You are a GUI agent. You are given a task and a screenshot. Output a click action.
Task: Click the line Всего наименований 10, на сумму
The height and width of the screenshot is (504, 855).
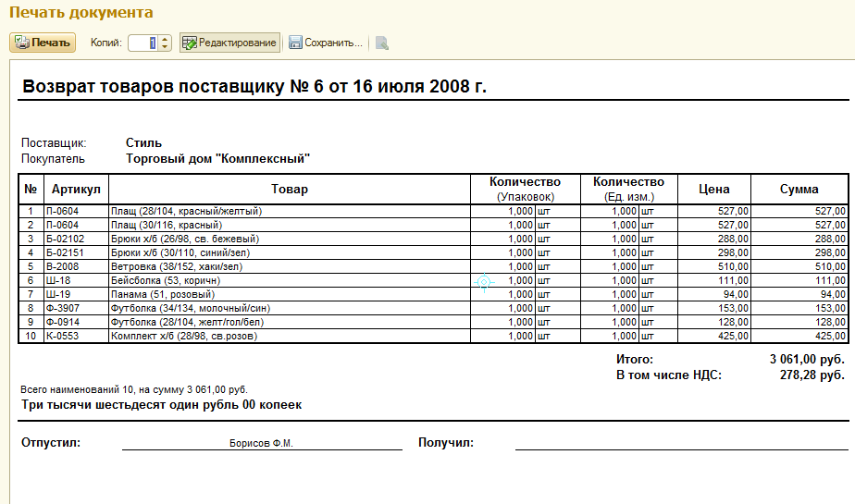[x=133, y=389]
